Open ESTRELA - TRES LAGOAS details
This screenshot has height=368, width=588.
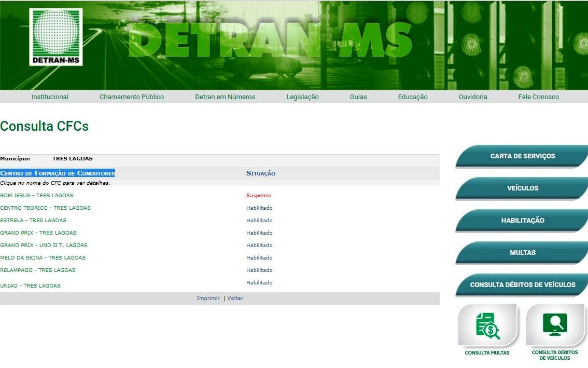tap(33, 220)
